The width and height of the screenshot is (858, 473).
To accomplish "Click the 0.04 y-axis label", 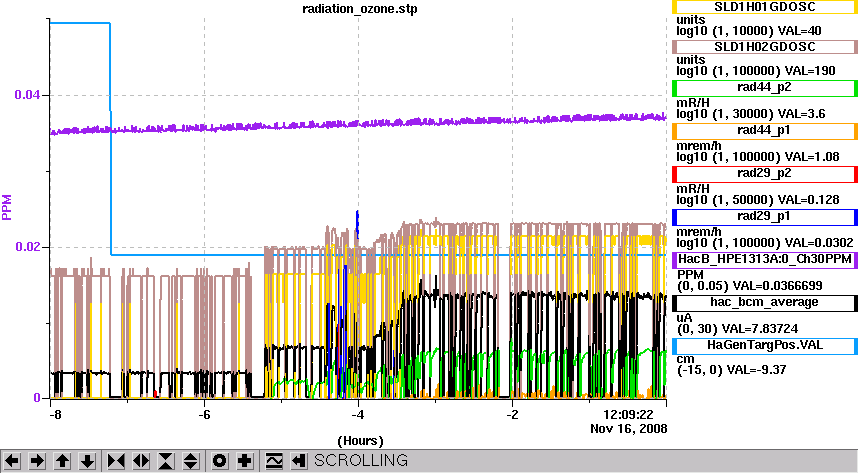I will 27,95.
